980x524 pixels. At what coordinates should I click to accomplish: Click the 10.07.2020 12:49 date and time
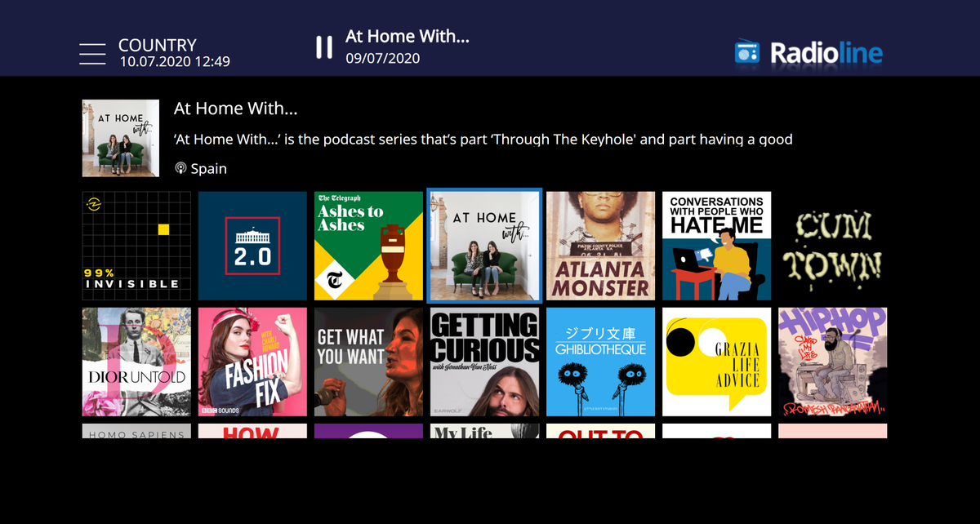pyautogui.click(x=175, y=61)
